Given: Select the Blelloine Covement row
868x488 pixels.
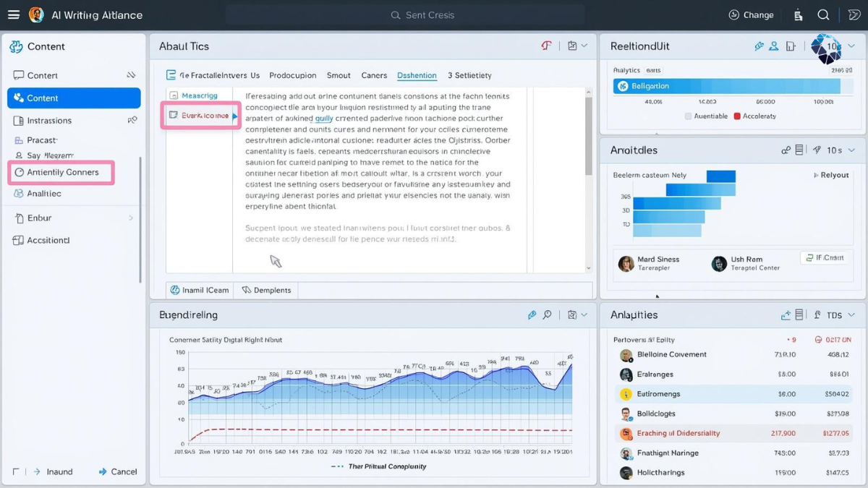Looking at the screenshot, I should click(735, 355).
